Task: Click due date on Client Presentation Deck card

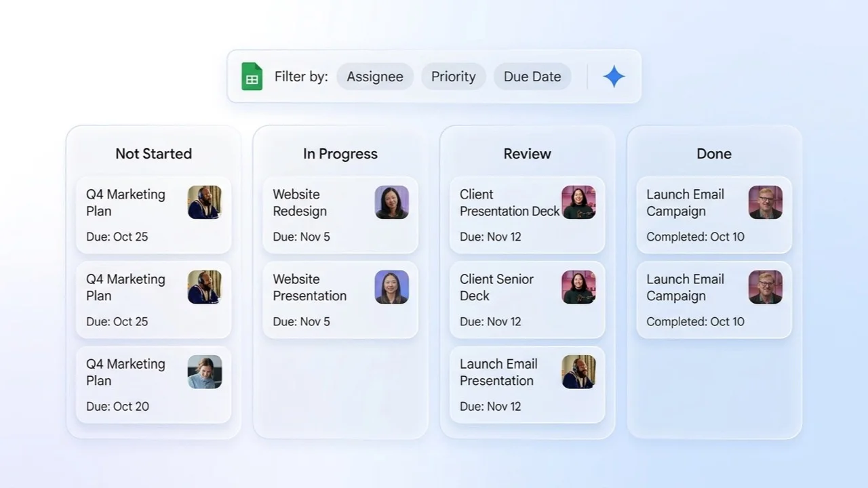Action: (490, 237)
